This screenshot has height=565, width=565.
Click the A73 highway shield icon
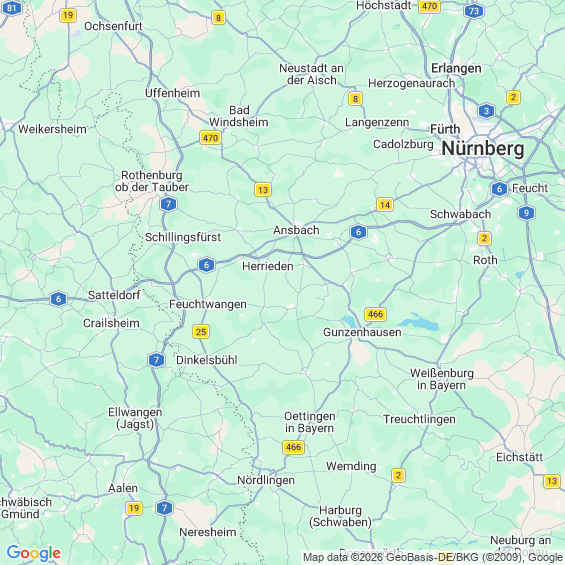[x=474, y=11]
